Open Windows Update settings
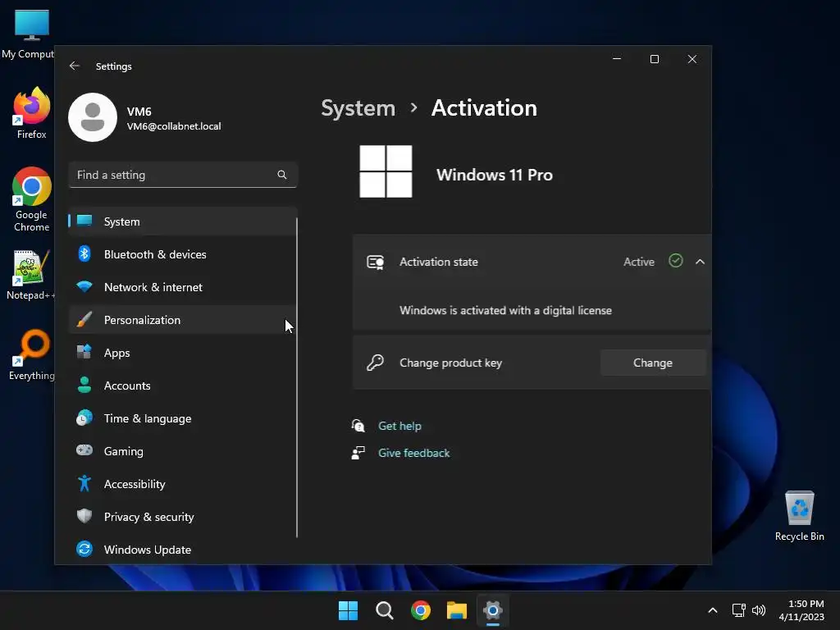The width and height of the screenshot is (840, 630). click(183, 550)
